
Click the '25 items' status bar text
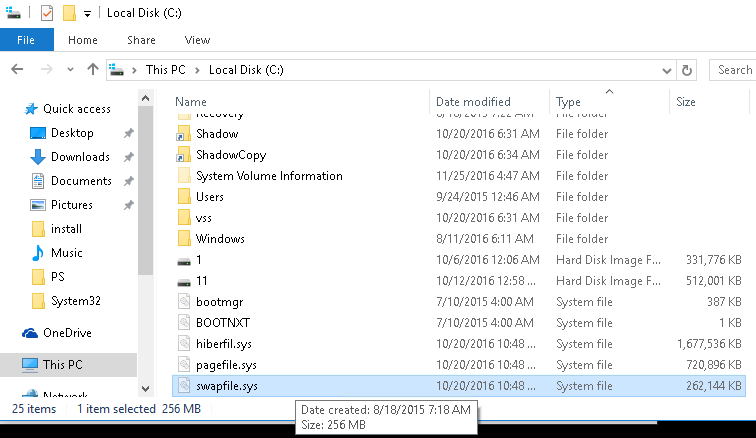coord(34,409)
